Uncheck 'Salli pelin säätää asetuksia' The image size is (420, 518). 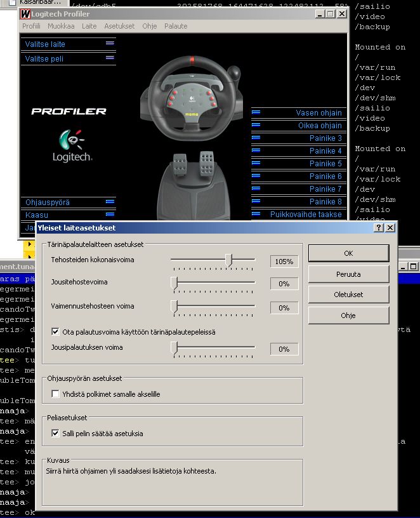click(x=55, y=434)
